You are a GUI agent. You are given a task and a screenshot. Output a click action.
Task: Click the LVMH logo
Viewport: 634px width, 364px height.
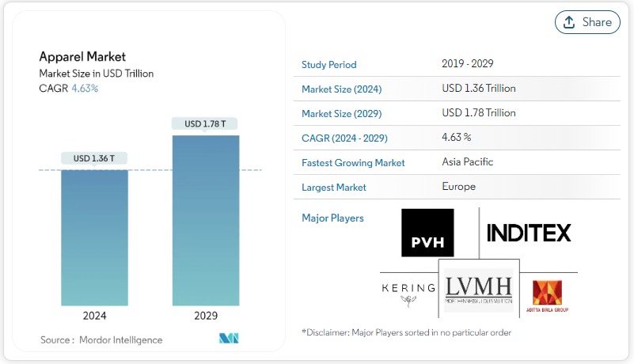click(478, 290)
